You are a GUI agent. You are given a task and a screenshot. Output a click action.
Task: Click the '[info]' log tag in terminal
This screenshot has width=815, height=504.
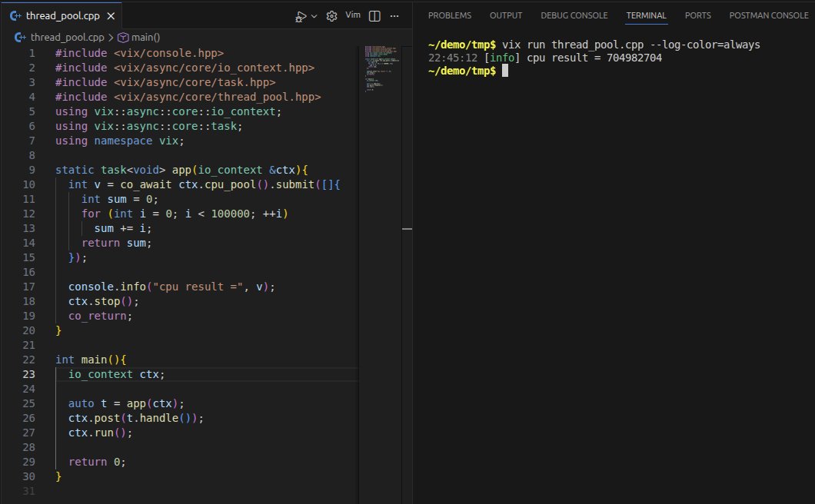coord(501,58)
